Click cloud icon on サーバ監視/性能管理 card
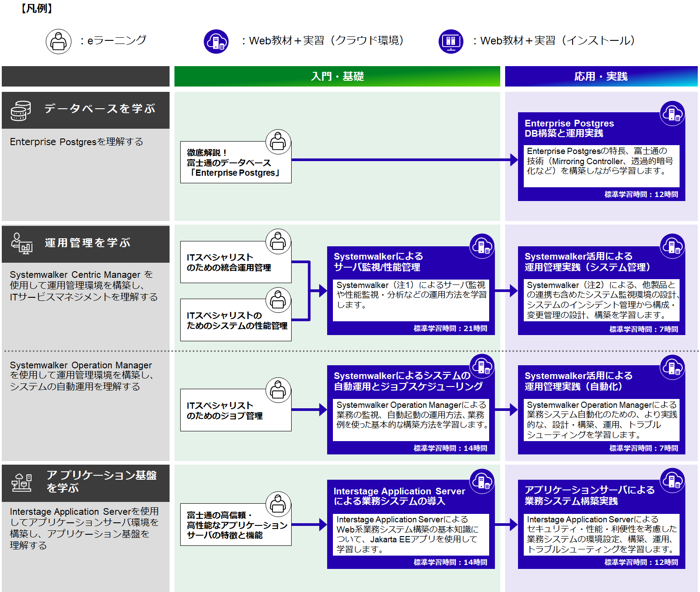700x592 pixels. click(482, 246)
